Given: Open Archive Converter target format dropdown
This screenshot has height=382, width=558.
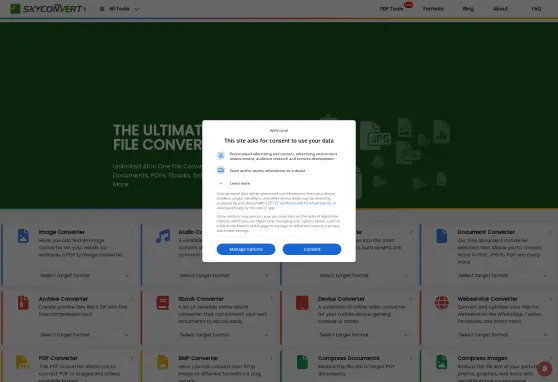Looking at the screenshot, I should [x=84, y=335].
